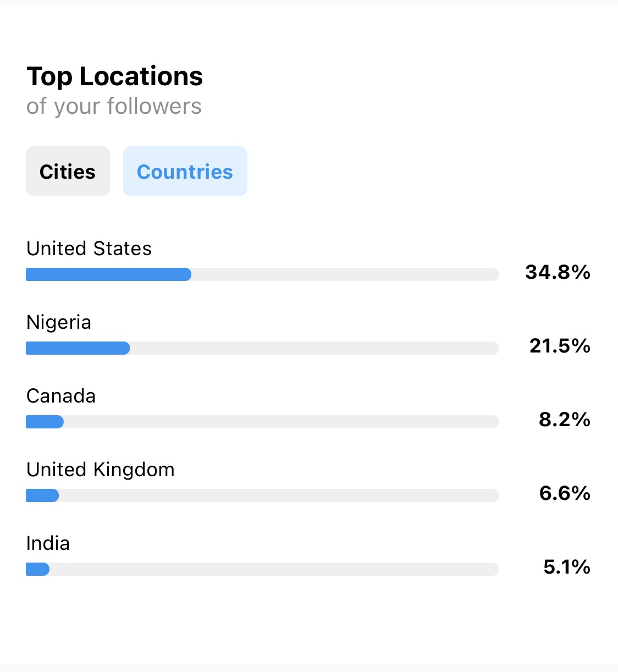
Task: Click the 6.6% percentage
Action: point(565,493)
